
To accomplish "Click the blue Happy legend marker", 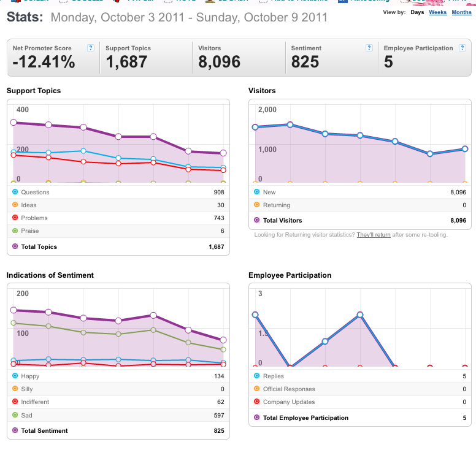I will coord(15,376).
